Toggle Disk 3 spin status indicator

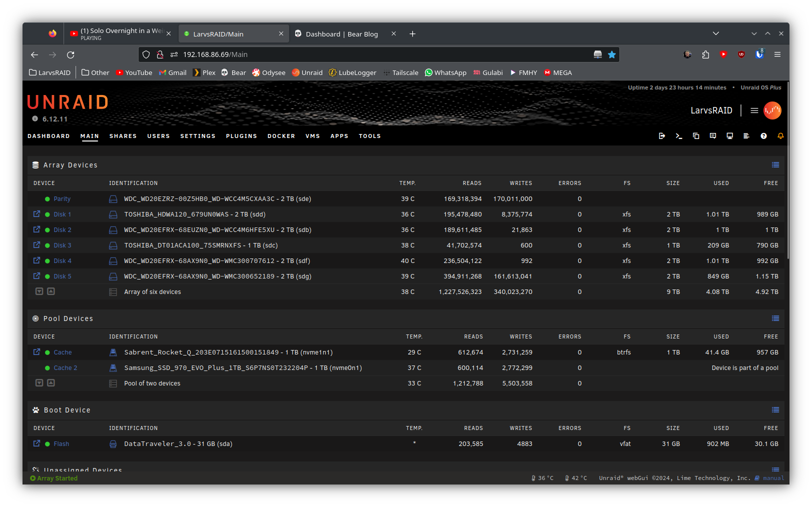48,245
